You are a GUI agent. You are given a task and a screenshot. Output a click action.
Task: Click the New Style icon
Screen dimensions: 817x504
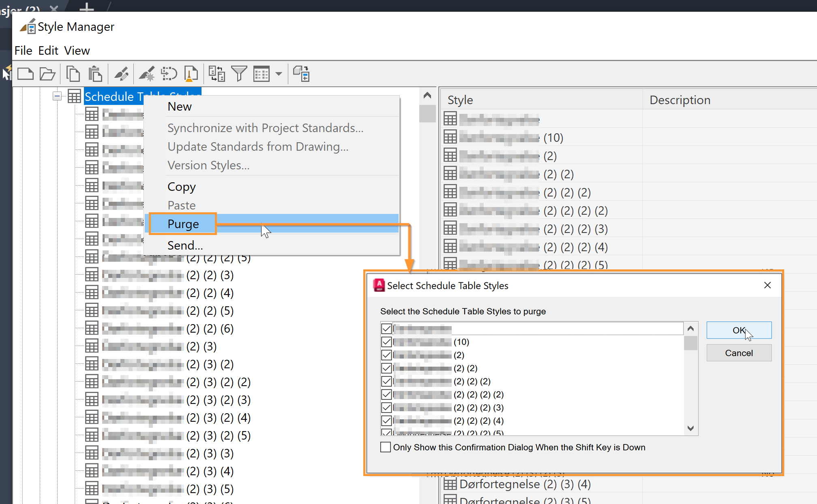coord(147,74)
